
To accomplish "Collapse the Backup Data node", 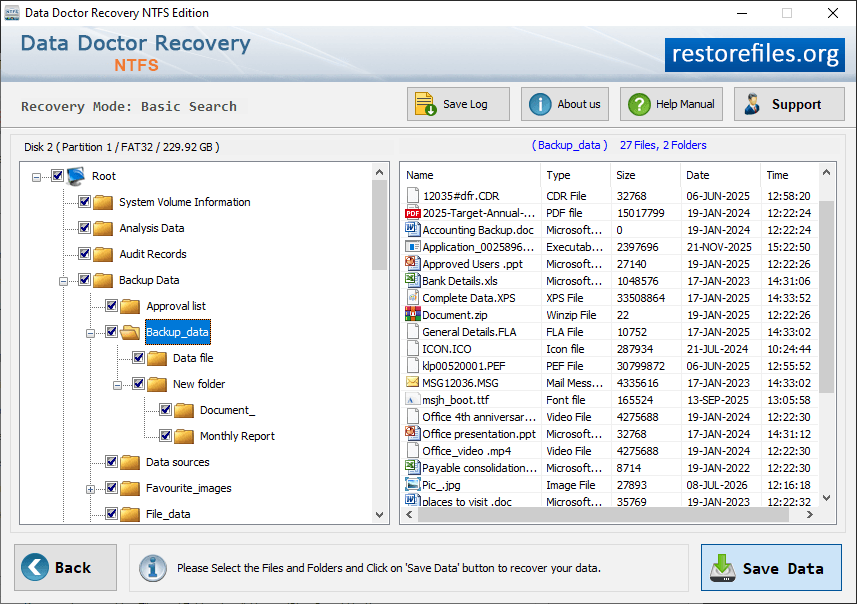I will click(63, 282).
